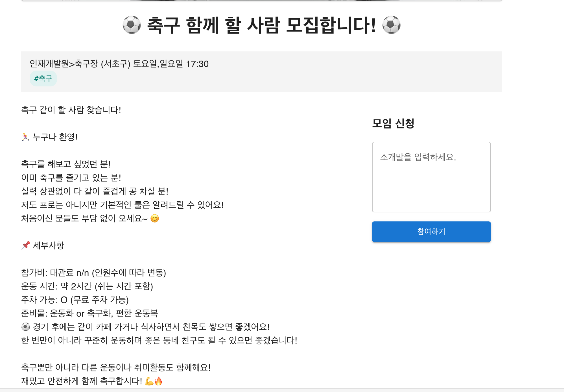Click the 축구 같이 할 사람 찾습니다! opening line

click(x=71, y=110)
